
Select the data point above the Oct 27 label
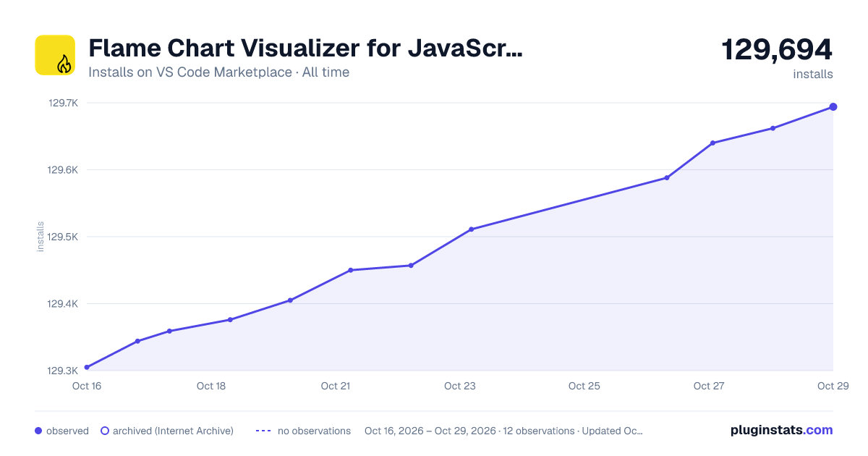tap(712, 143)
